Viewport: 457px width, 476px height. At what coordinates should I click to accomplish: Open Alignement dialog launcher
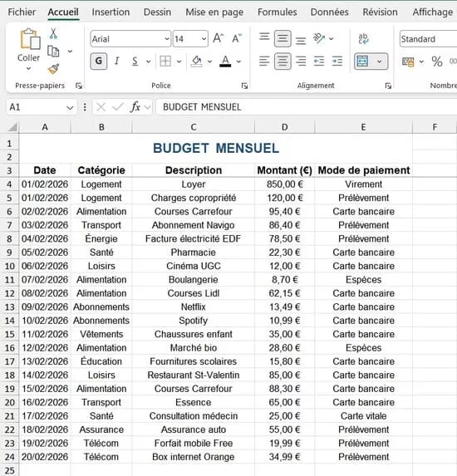(x=388, y=86)
